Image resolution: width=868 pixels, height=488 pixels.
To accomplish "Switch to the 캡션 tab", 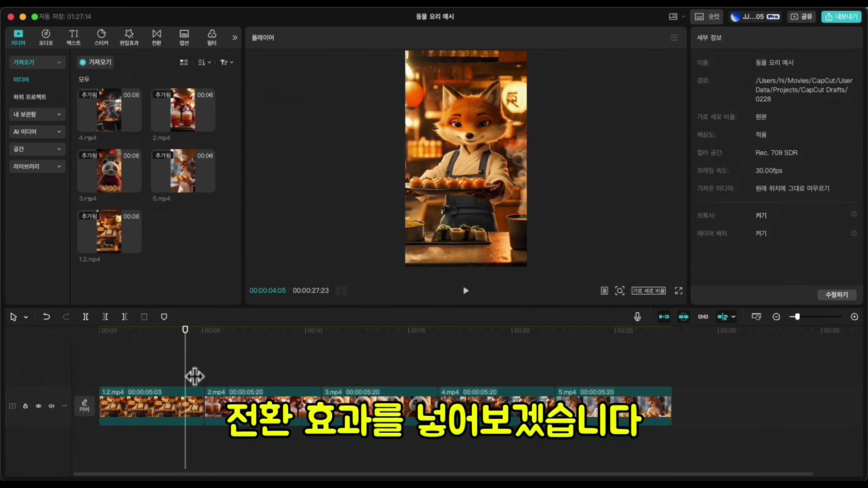I will tap(184, 37).
